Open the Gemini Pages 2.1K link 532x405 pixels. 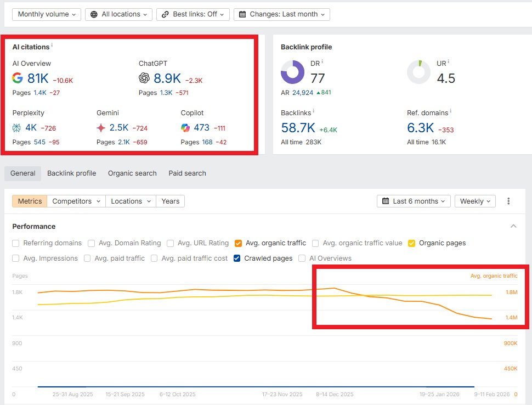[x=124, y=142]
